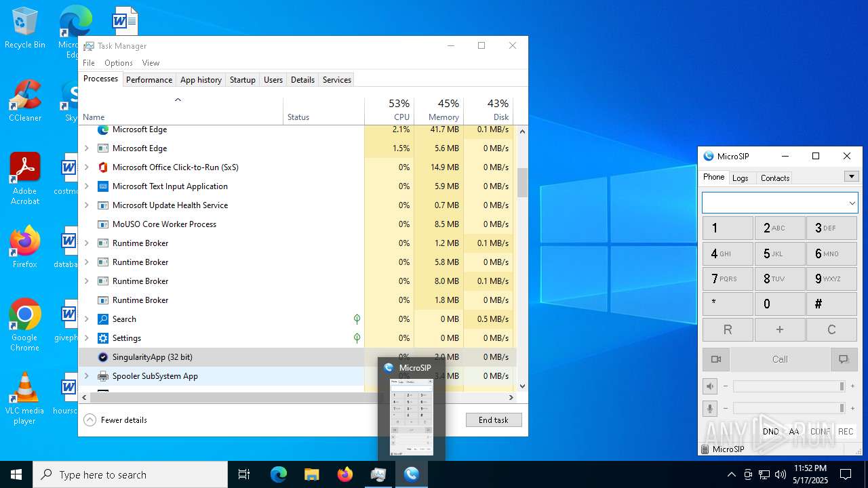The height and width of the screenshot is (488, 868).
Task: Click the MicroSIP taskbar preview thumbnail
Action: tap(412, 417)
